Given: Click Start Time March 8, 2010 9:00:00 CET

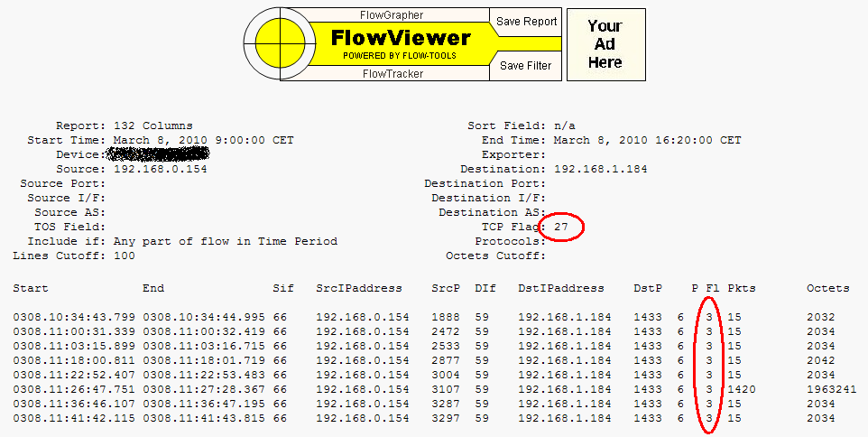Looking at the screenshot, I should pyautogui.click(x=203, y=140).
